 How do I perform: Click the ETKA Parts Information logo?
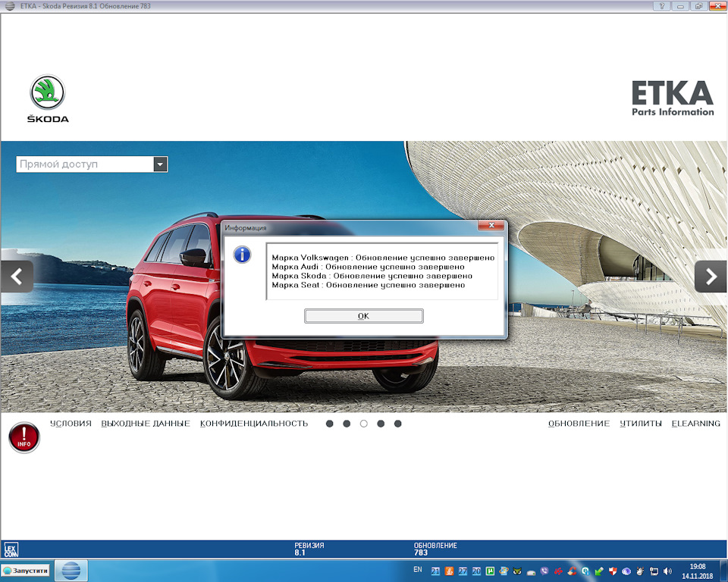(x=673, y=99)
